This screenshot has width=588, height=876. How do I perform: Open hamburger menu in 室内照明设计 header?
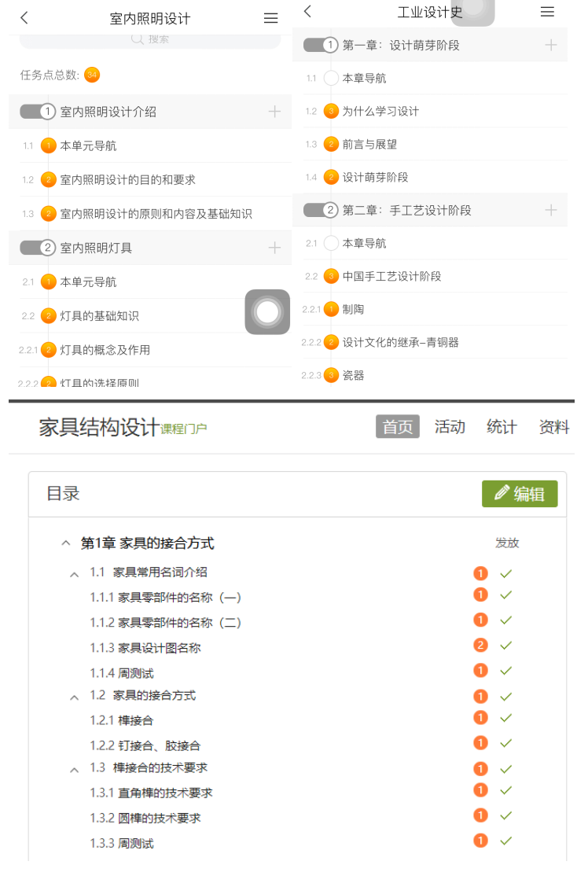click(x=271, y=18)
